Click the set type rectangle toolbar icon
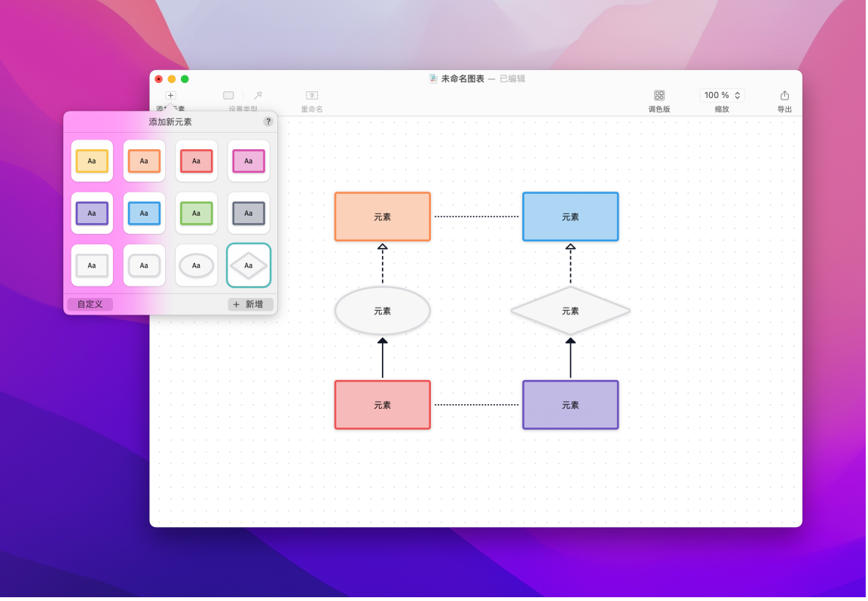 pyautogui.click(x=228, y=95)
